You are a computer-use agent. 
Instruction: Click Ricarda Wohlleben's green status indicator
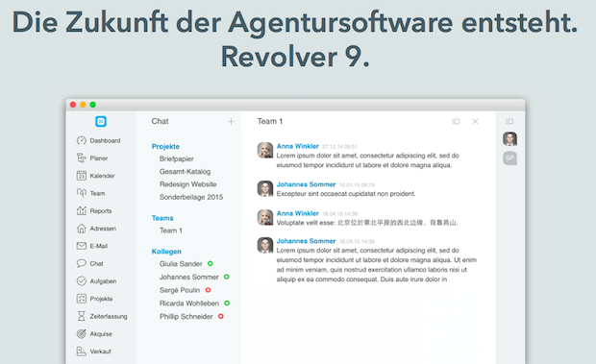tap(227, 303)
